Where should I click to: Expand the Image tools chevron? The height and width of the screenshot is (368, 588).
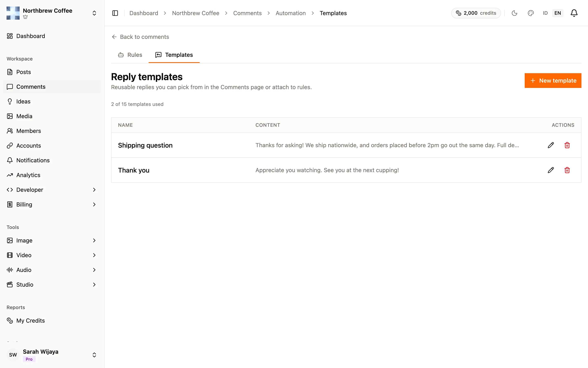[94, 240]
